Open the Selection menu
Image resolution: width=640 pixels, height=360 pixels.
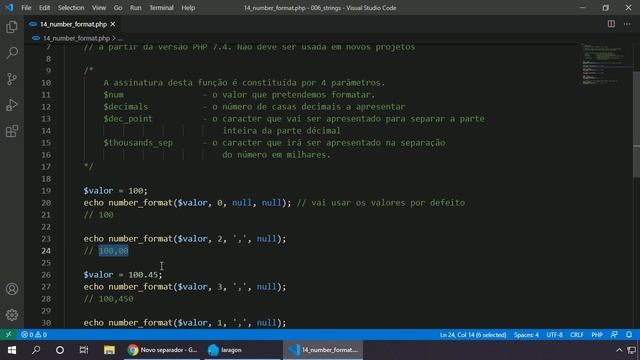pos(71,8)
